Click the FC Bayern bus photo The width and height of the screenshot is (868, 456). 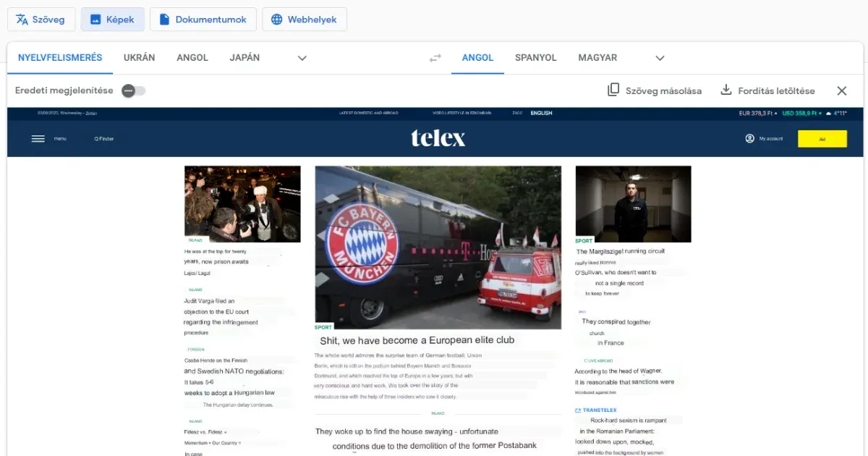pyautogui.click(x=438, y=248)
